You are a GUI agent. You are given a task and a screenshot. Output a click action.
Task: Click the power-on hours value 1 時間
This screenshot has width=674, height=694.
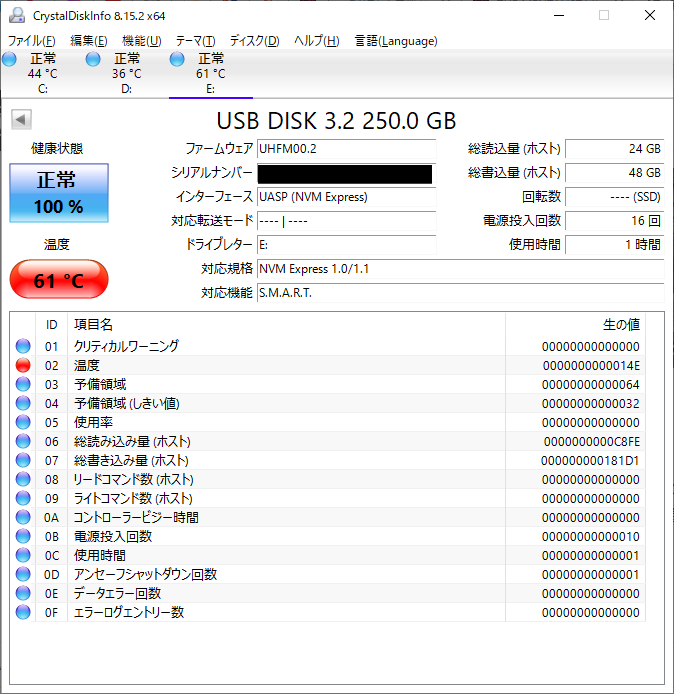615,244
